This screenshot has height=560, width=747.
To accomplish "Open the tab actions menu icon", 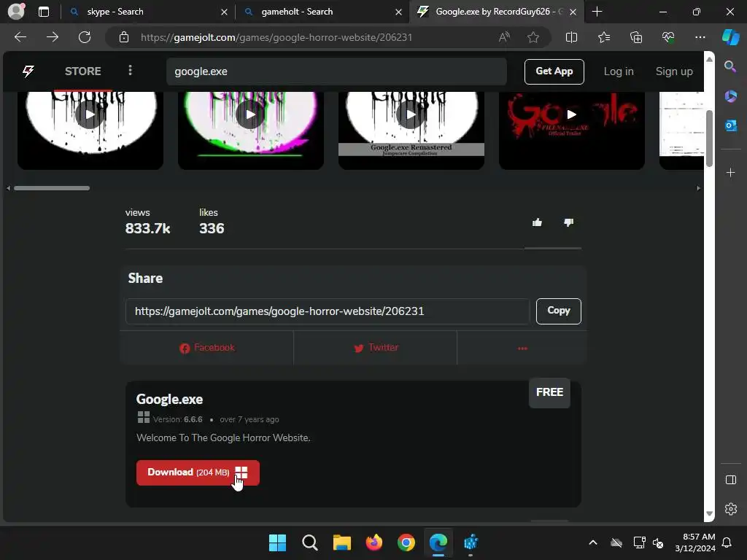I will pyautogui.click(x=43, y=12).
